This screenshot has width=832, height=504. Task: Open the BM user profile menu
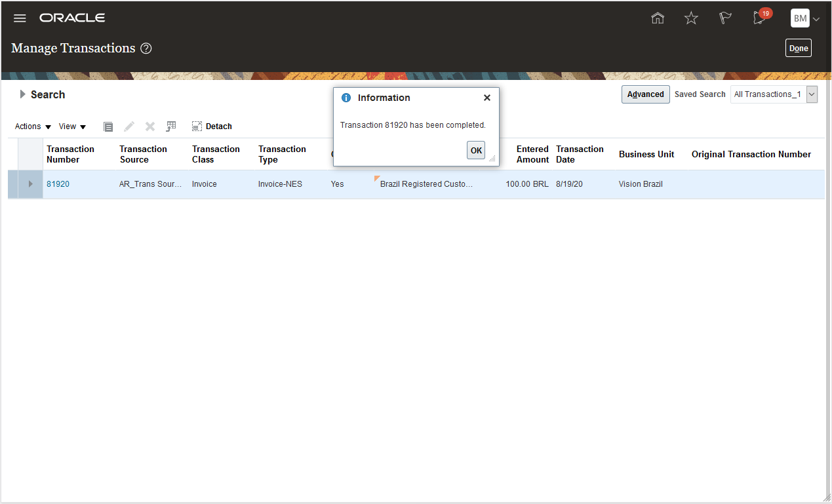(x=805, y=18)
